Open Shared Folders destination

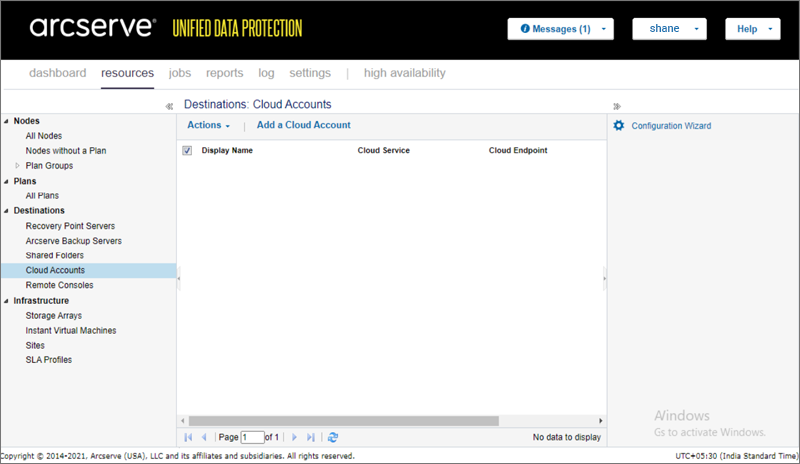[x=55, y=255]
